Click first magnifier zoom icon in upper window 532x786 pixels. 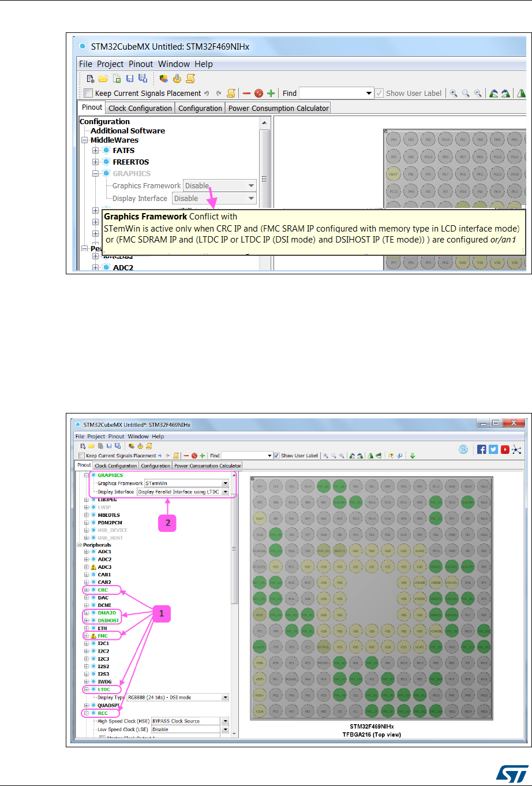[454, 93]
